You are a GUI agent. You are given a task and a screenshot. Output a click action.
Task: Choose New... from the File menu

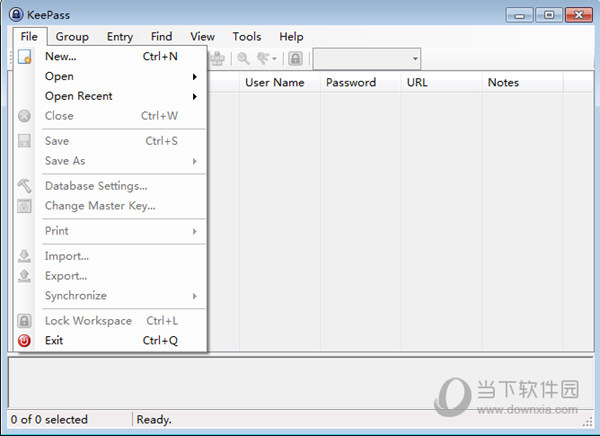pyautogui.click(x=111, y=57)
